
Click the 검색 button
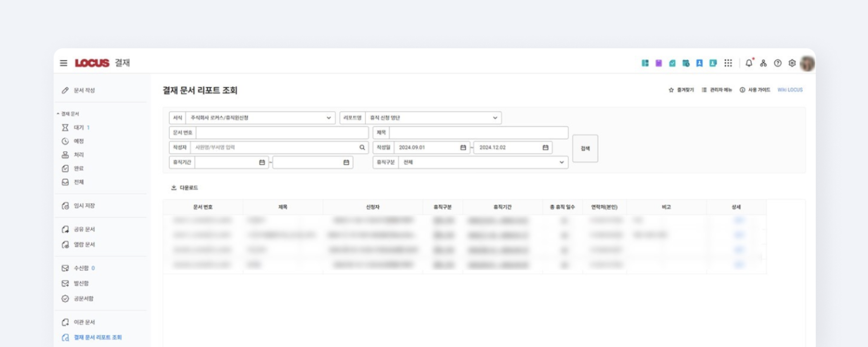(x=585, y=149)
